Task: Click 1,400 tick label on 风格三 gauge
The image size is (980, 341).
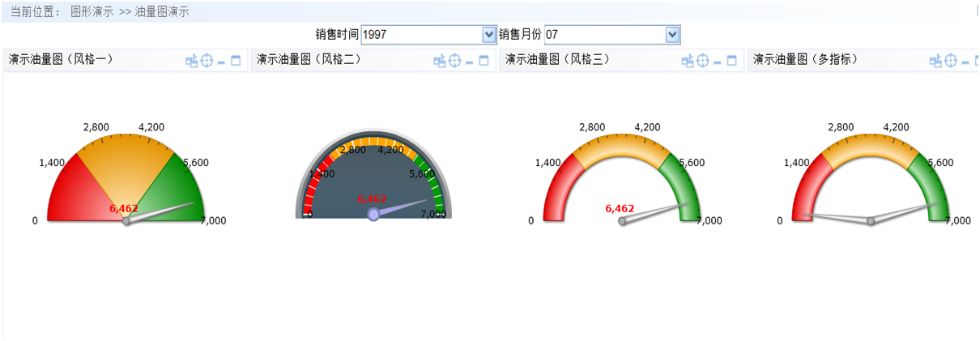Action: point(548,163)
